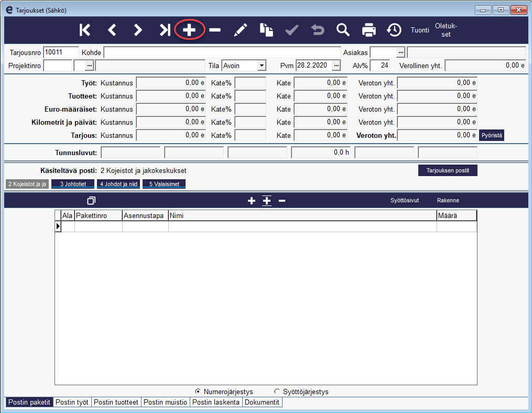The height and width of the screenshot is (413, 532).
Task: Click the Kilometrit ja päivät Kate% field
Action: tap(251, 122)
